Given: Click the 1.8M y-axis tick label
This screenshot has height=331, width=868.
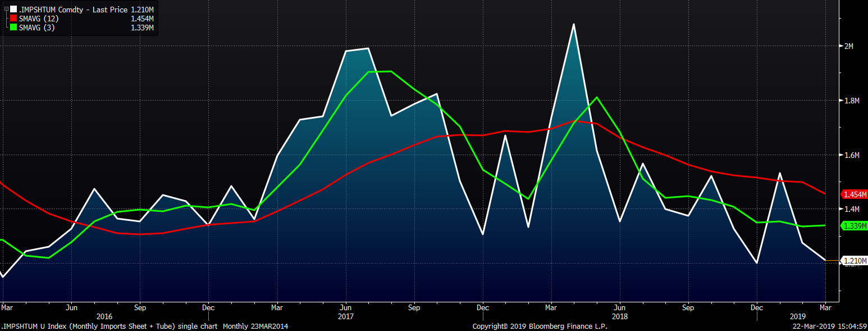Looking at the screenshot, I should (852, 101).
